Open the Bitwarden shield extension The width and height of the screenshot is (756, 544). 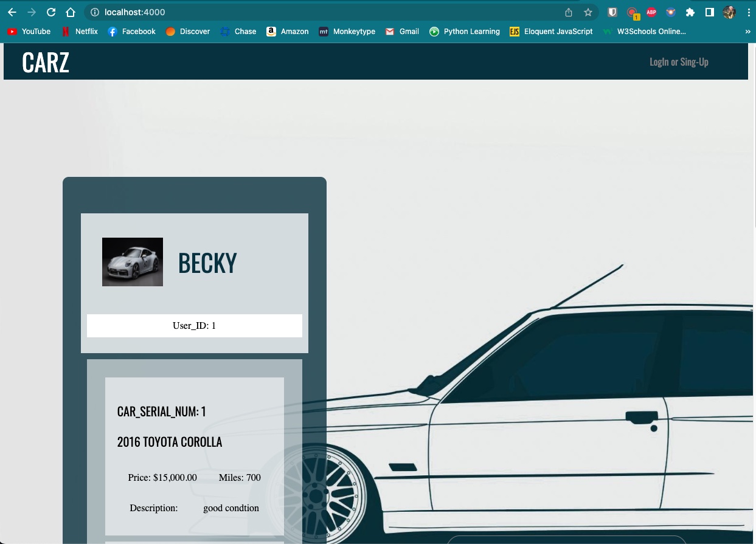[x=612, y=12]
